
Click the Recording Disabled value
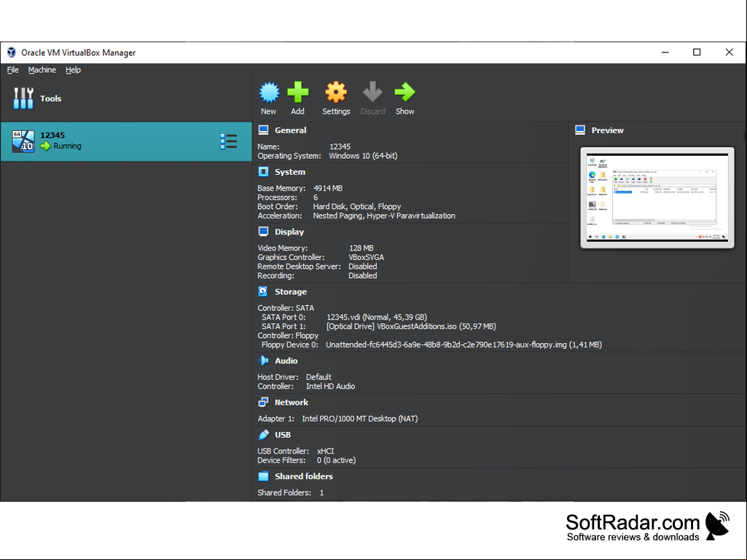(x=362, y=276)
